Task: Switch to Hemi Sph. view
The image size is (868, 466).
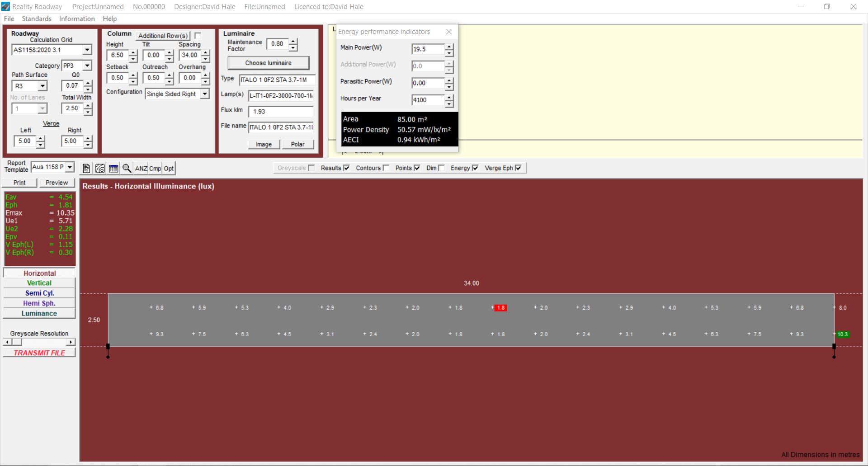Action: (39, 303)
